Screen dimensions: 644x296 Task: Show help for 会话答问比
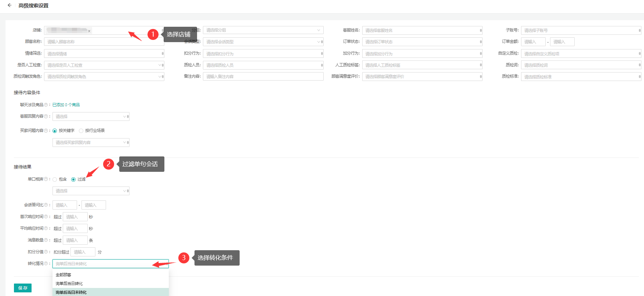(x=46, y=205)
